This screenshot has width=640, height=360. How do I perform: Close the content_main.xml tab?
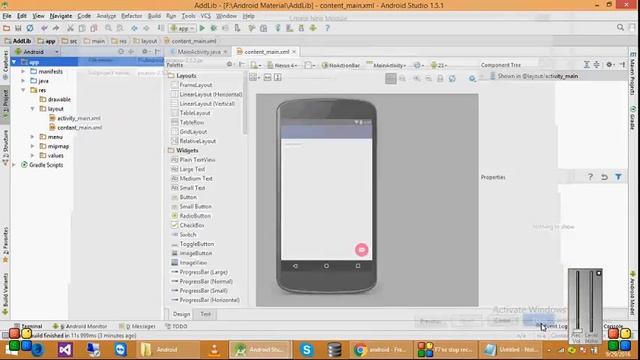293,52
